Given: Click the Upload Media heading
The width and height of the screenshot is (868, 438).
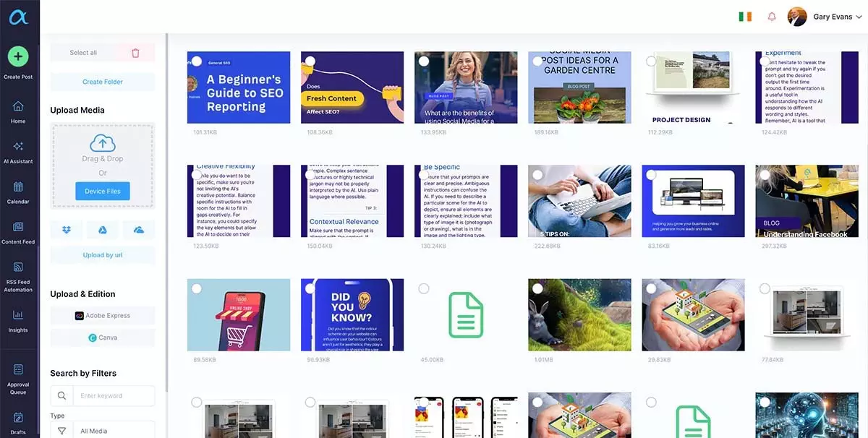Looking at the screenshot, I should (77, 110).
